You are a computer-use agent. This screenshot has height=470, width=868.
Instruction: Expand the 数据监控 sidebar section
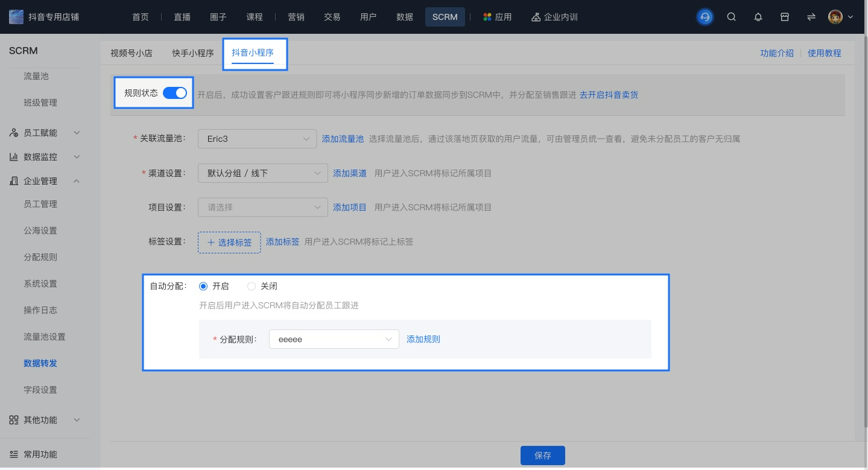pos(77,157)
